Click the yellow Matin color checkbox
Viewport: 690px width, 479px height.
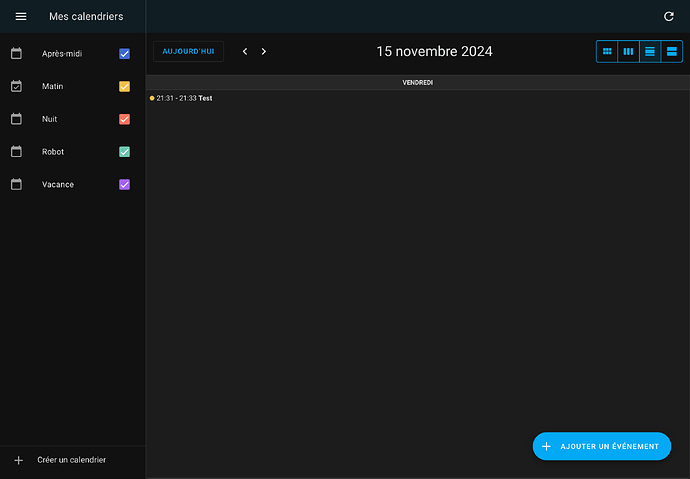tap(124, 87)
